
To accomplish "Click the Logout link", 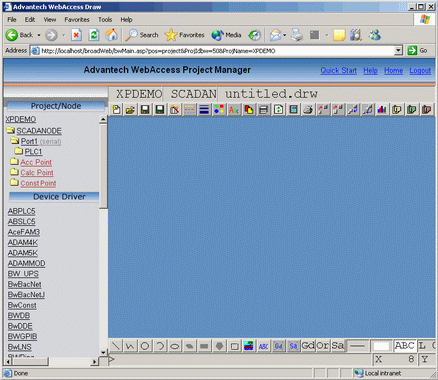I will click(x=420, y=70).
